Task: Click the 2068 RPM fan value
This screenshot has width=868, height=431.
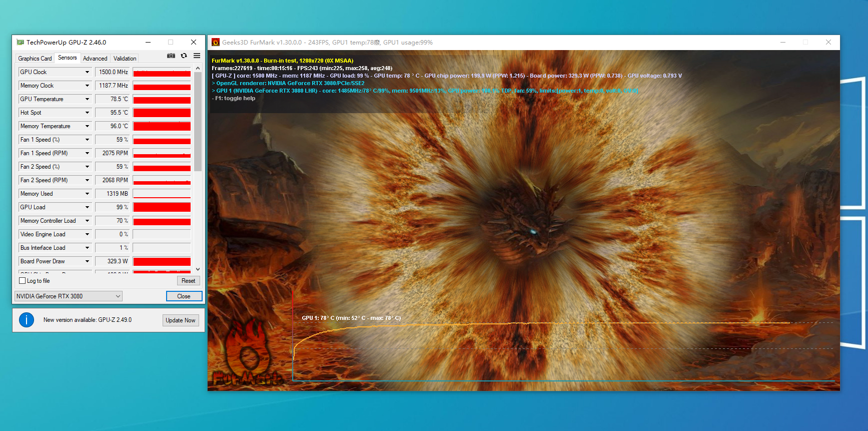Action: click(113, 180)
